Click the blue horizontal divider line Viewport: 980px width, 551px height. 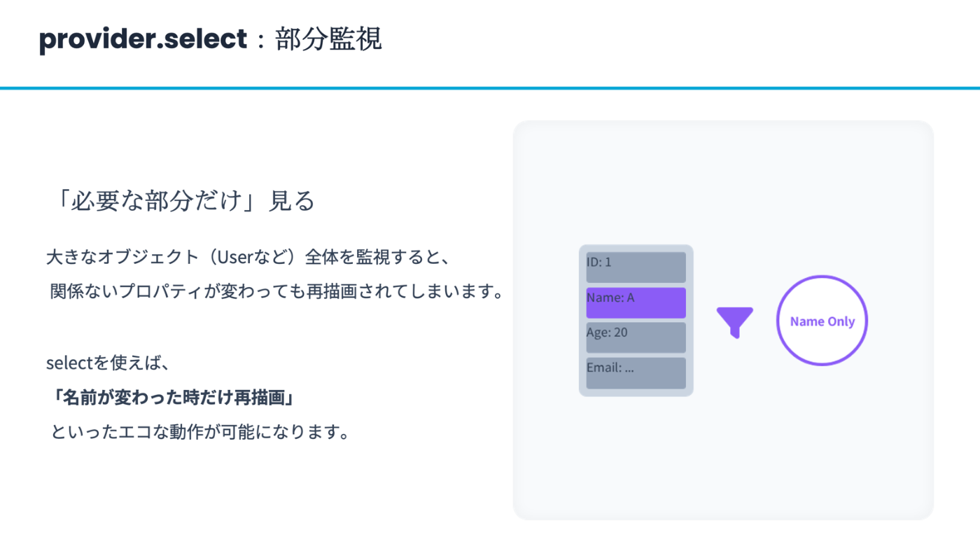(x=490, y=88)
